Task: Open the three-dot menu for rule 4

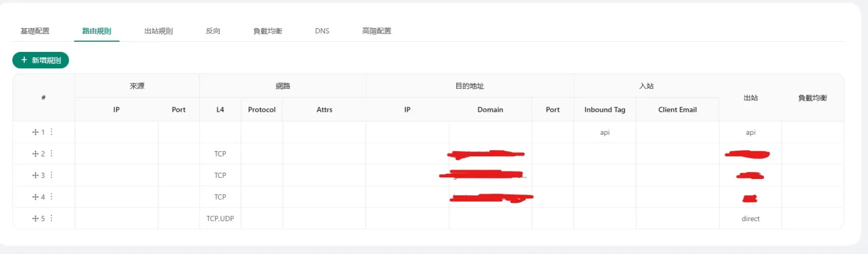Action: tap(51, 197)
